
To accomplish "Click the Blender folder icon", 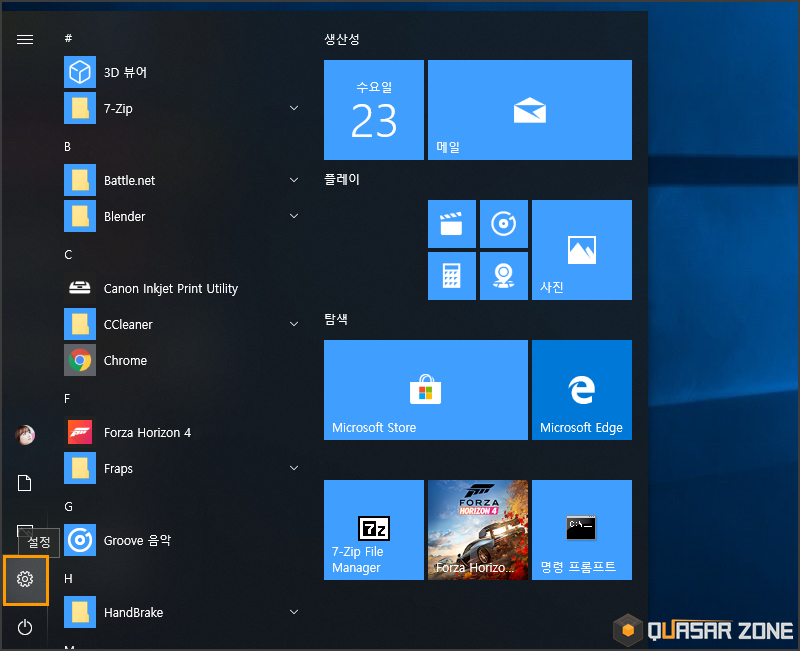I will (80, 216).
